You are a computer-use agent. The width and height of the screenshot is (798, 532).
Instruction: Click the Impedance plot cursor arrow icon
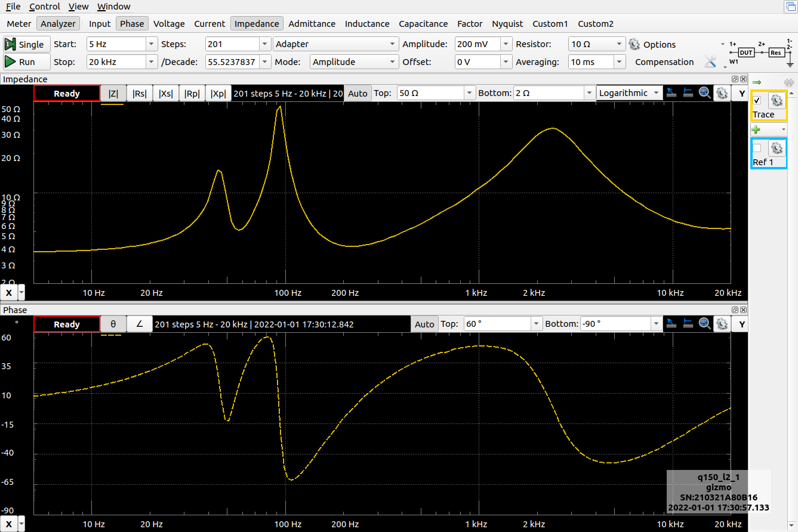[x=671, y=92]
